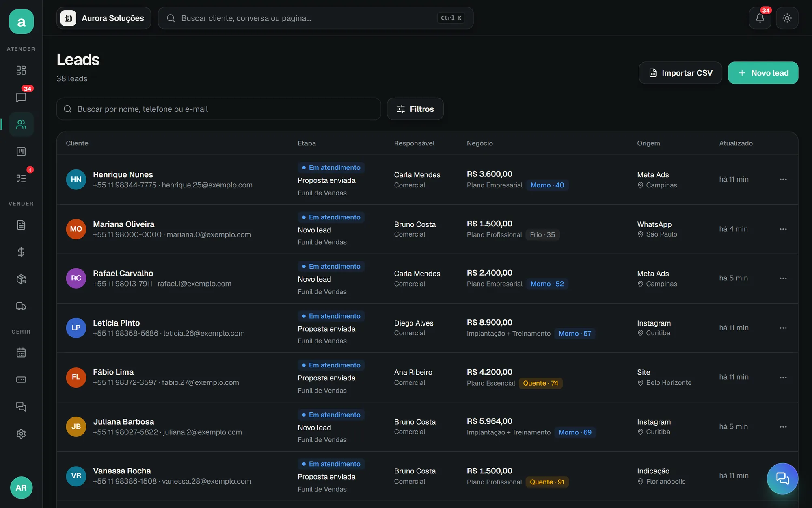Open row actions menu for Henrique Nunes

pyautogui.click(x=783, y=180)
